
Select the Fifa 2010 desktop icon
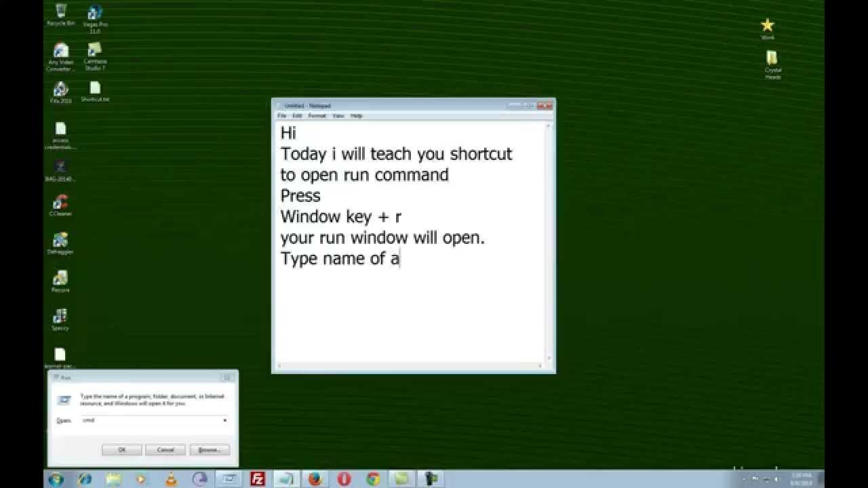tap(60, 93)
